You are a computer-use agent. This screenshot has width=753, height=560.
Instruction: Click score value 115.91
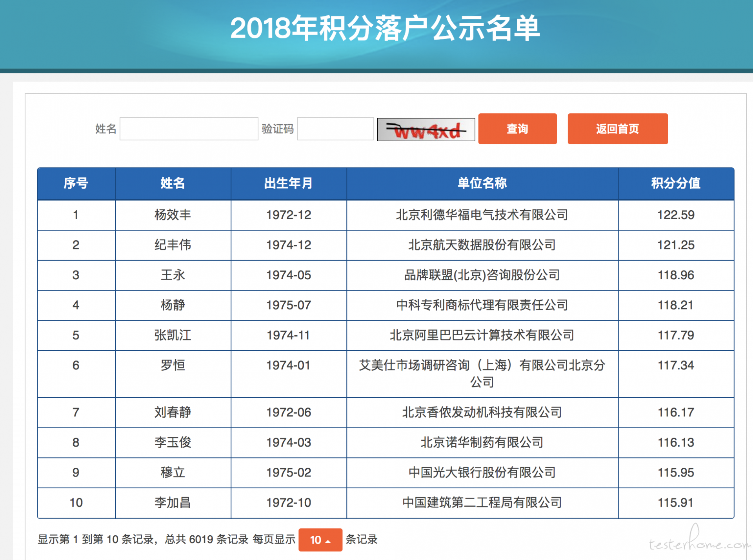(x=676, y=502)
